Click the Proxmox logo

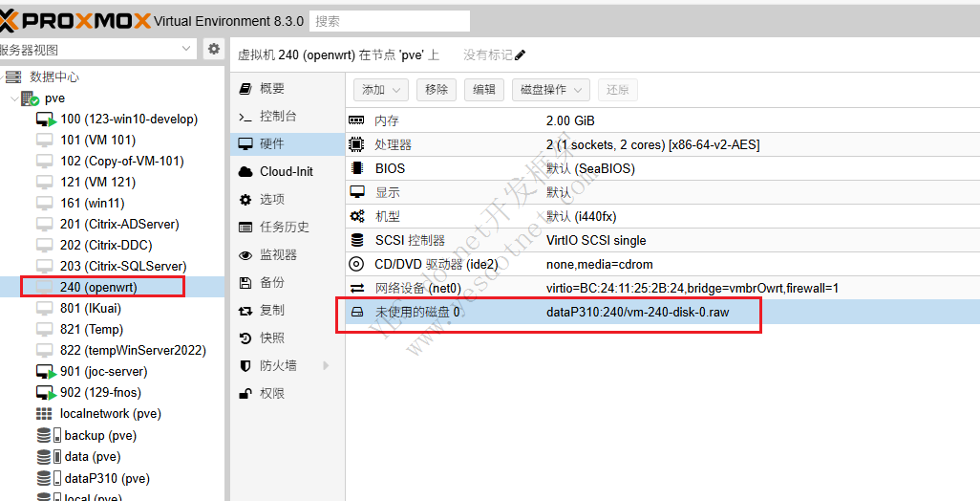pos(75,21)
